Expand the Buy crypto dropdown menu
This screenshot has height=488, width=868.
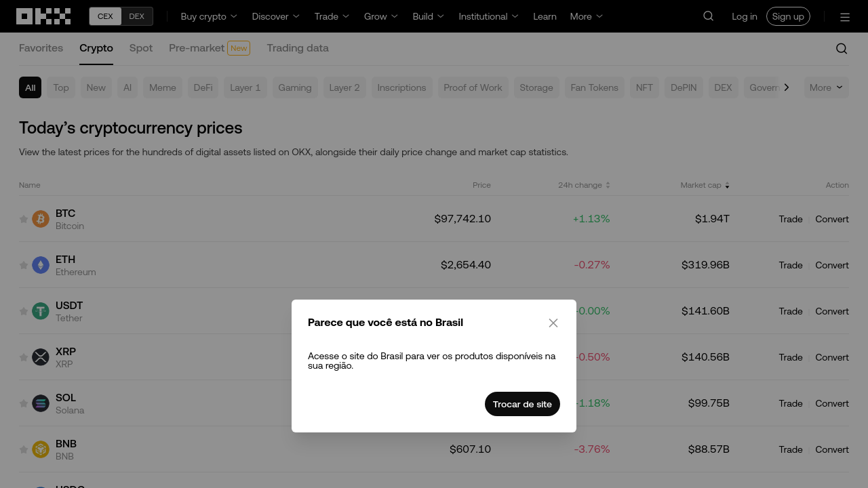pos(209,16)
